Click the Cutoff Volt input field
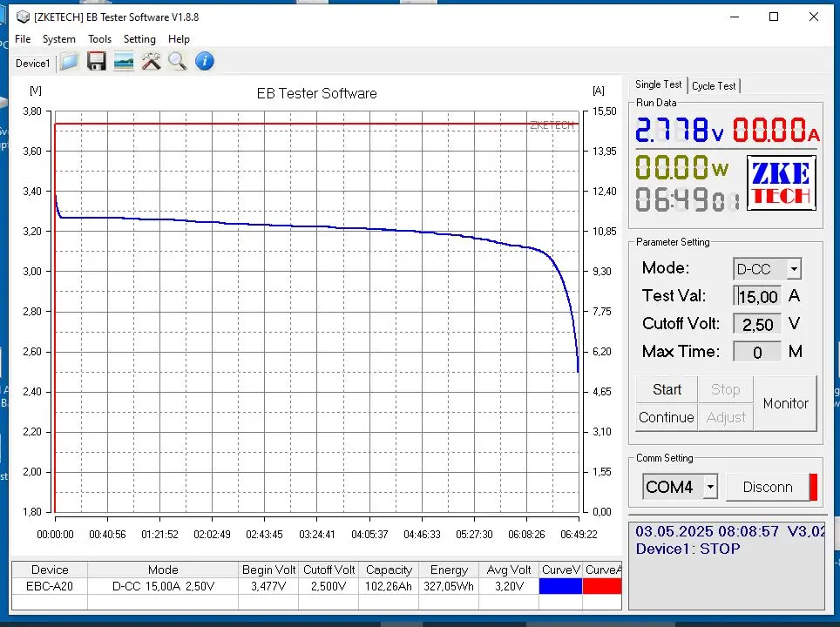The width and height of the screenshot is (840, 627). [757, 325]
